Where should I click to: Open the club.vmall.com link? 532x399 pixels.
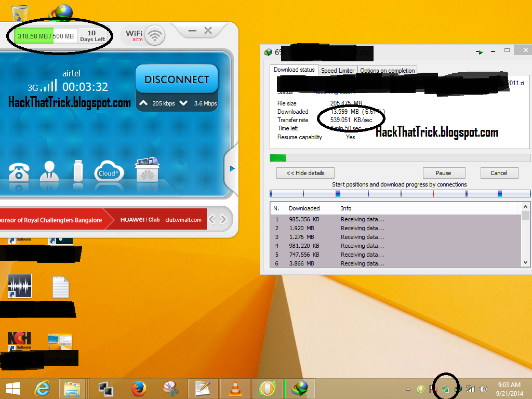(x=183, y=220)
